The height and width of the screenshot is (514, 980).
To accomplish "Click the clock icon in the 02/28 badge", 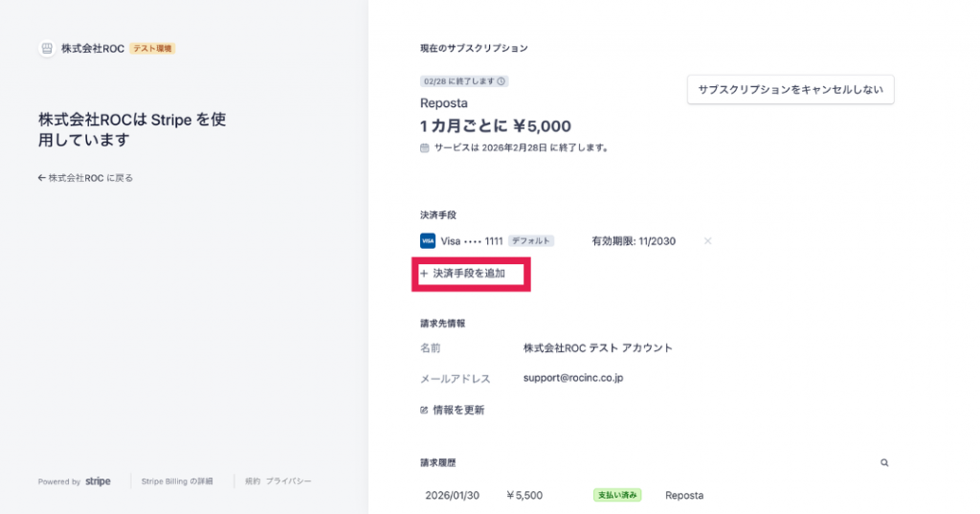I will (x=501, y=81).
